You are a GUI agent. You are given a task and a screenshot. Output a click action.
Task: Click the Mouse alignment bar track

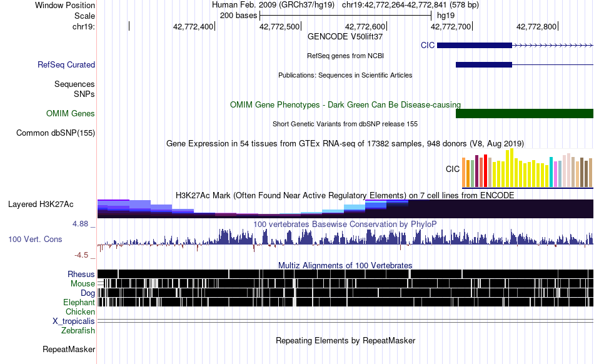tap(345, 283)
